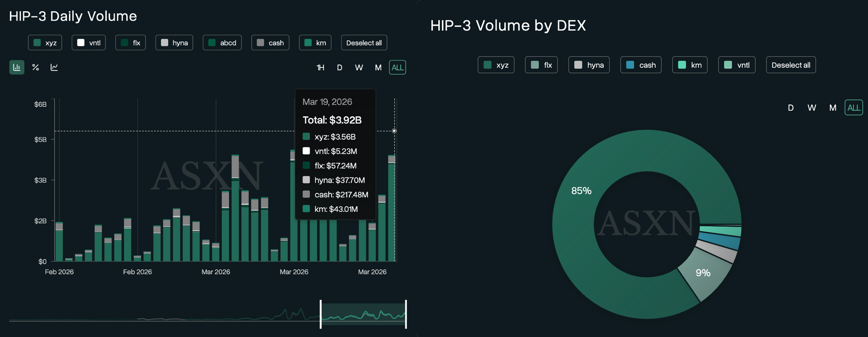
Task: Select D timeframe on Volume by DEX
Action: [791, 108]
